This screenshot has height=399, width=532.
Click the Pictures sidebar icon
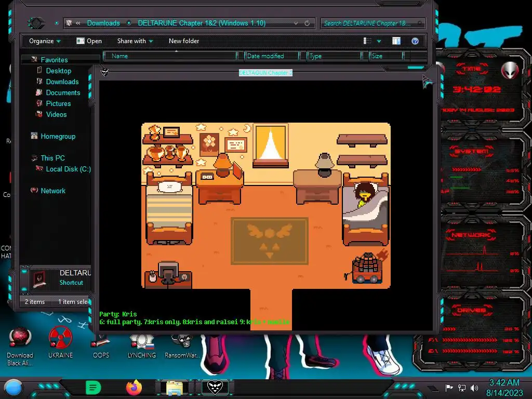pyautogui.click(x=39, y=103)
